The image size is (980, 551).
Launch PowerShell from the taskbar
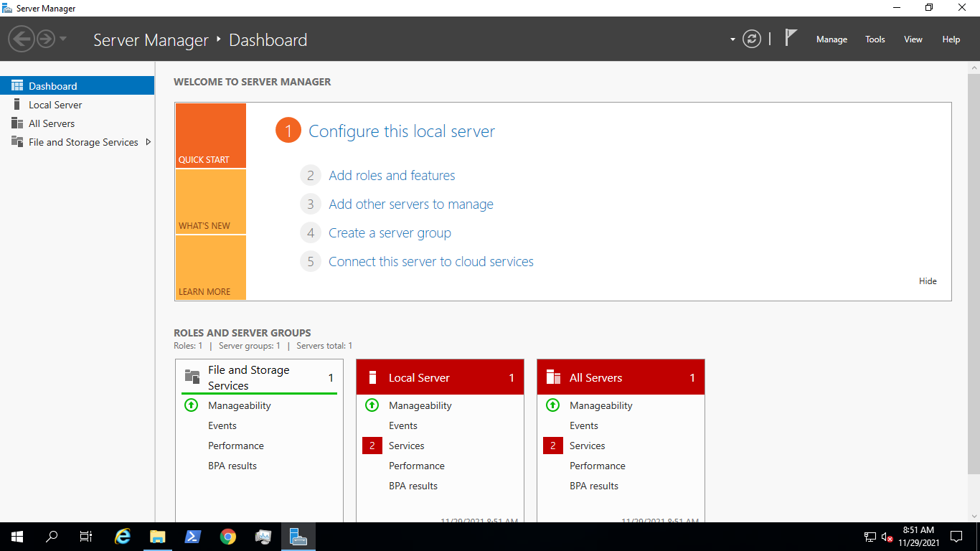coord(192,536)
